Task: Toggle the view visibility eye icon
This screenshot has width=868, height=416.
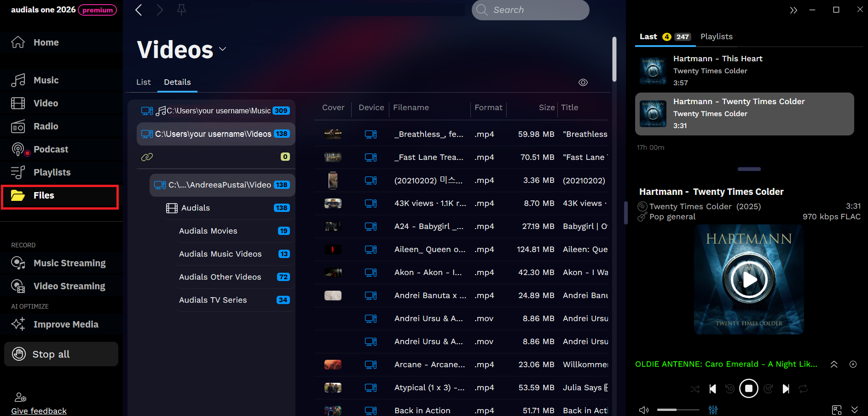Action: [583, 82]
